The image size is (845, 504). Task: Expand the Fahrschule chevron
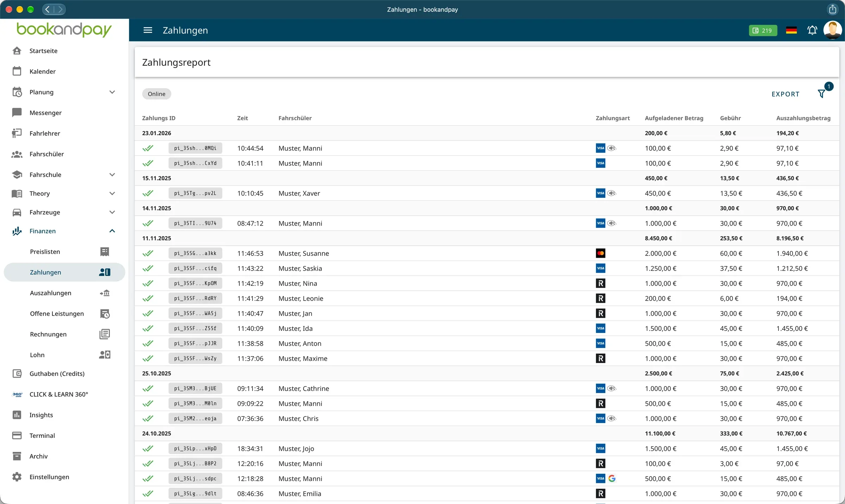112,175
